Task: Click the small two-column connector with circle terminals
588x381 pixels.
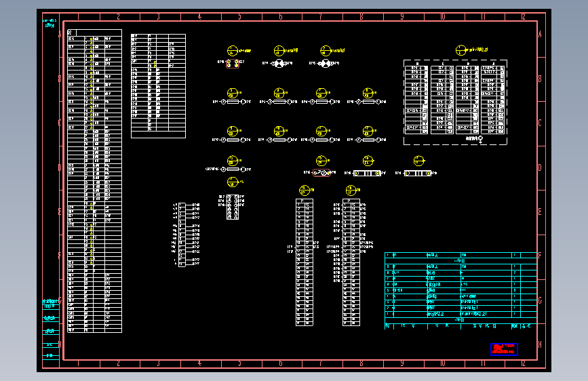Action: click(x=233, y=207)
